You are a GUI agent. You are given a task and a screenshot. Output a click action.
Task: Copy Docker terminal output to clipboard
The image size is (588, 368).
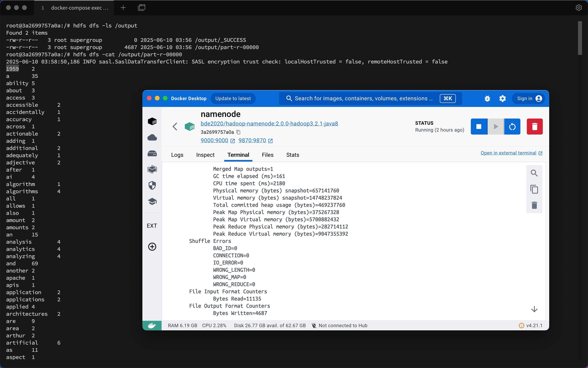point(534,189)
